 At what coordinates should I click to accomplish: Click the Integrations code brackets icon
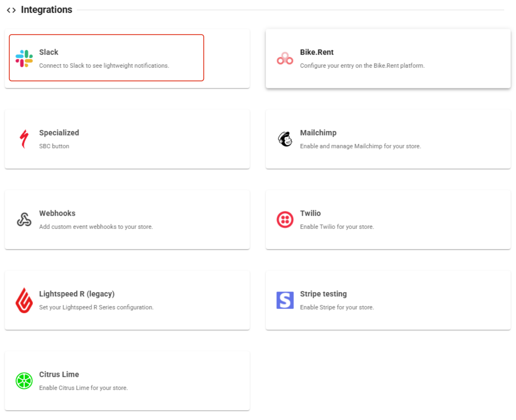pos(11,10)
